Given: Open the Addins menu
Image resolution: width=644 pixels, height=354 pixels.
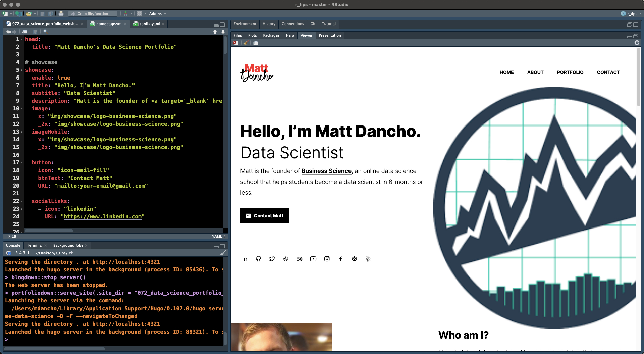Looking at the screenshot, I should [x=157, y=14].
